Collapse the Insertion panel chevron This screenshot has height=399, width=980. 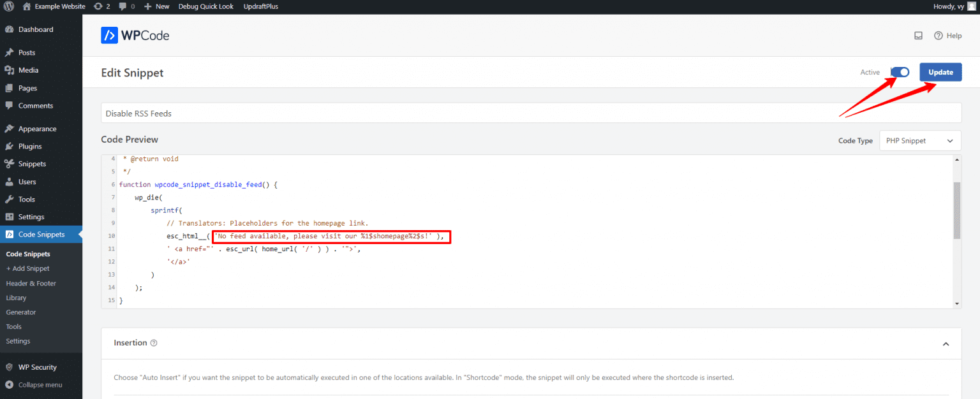(946, 344)
